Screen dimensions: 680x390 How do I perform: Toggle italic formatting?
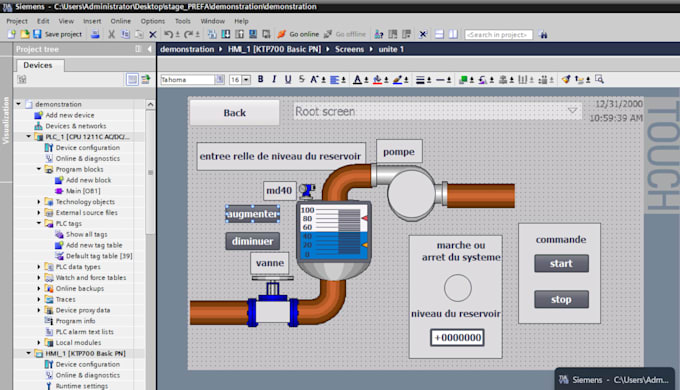pyautogui.click(x=274, y=79)
